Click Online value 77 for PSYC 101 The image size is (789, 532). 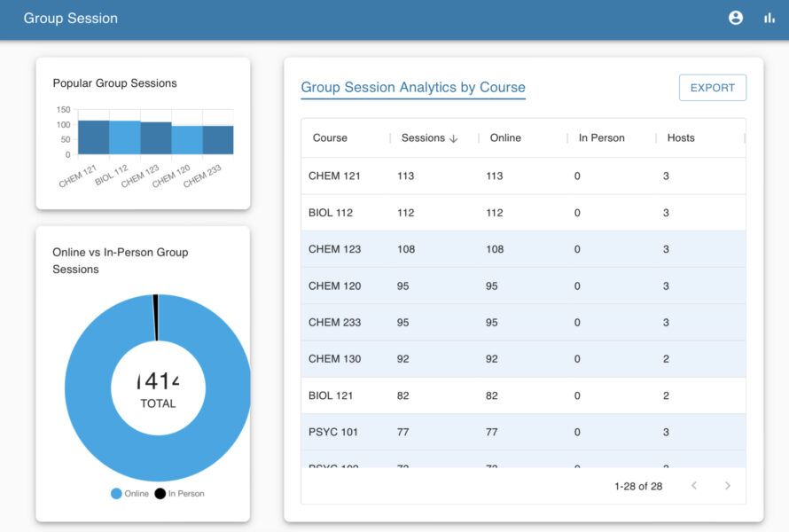[x=492, y=432]
